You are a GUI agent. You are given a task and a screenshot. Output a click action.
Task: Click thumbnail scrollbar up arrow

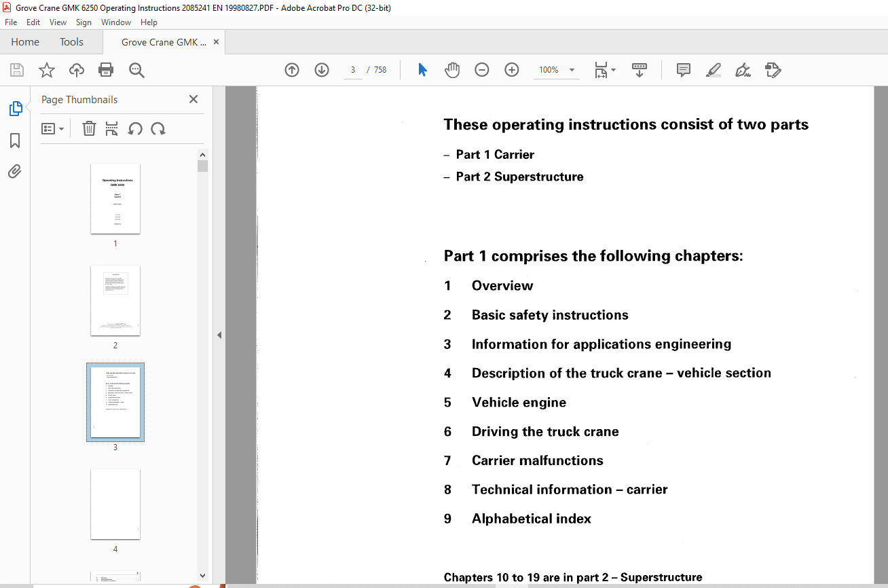click(x=202, y=155)
